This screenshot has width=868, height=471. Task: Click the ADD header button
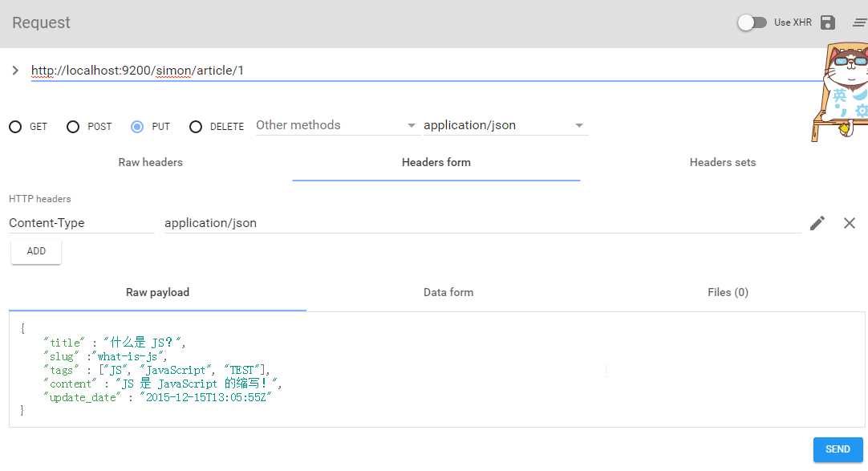pos(36,250)
